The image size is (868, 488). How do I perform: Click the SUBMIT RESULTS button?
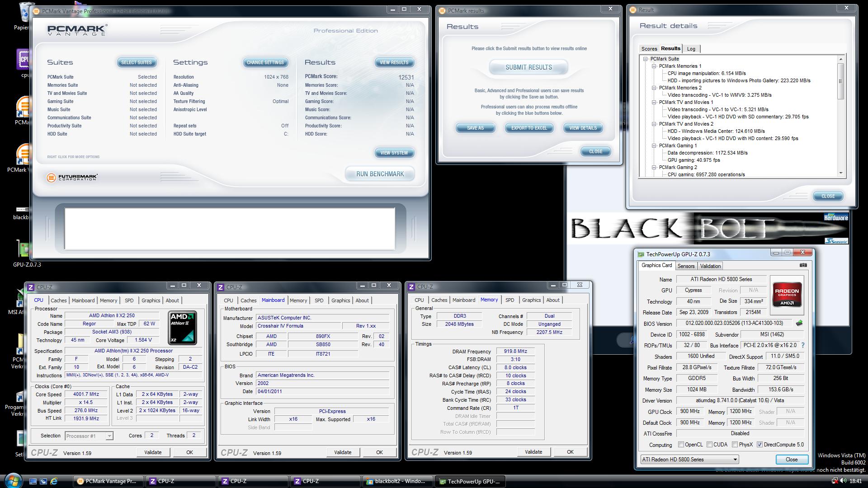pyautogui.click(x=528, y=67)
